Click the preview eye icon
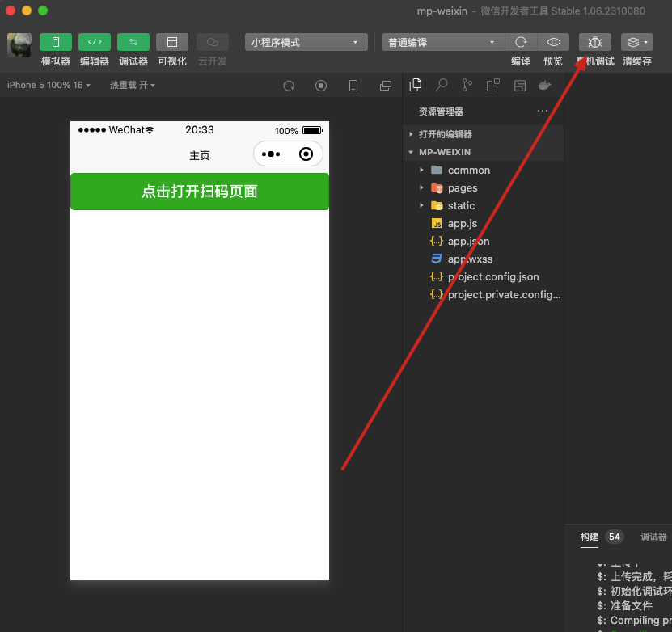 pyautogui.click(x=553, y=42)
